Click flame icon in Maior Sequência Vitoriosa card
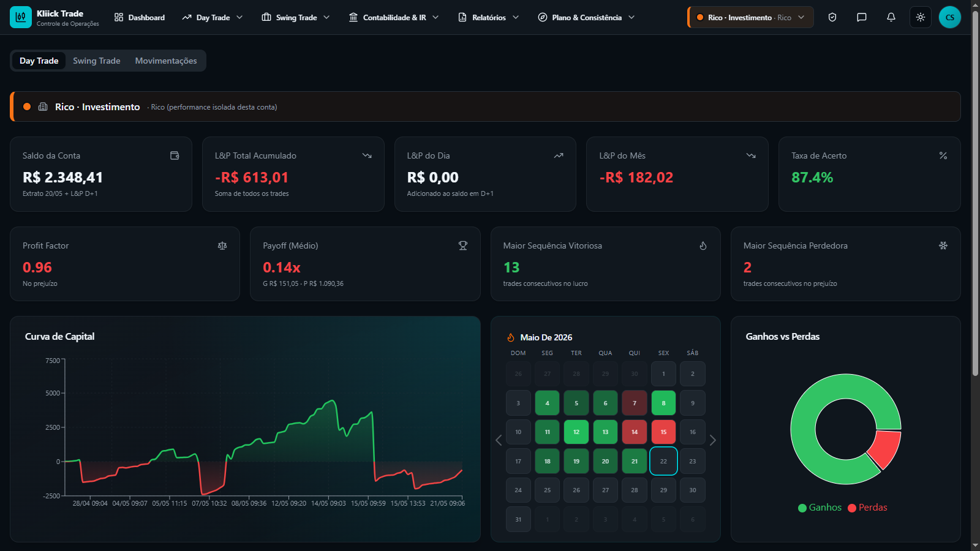Screen dimensions: 980x551 click(703, 246)
